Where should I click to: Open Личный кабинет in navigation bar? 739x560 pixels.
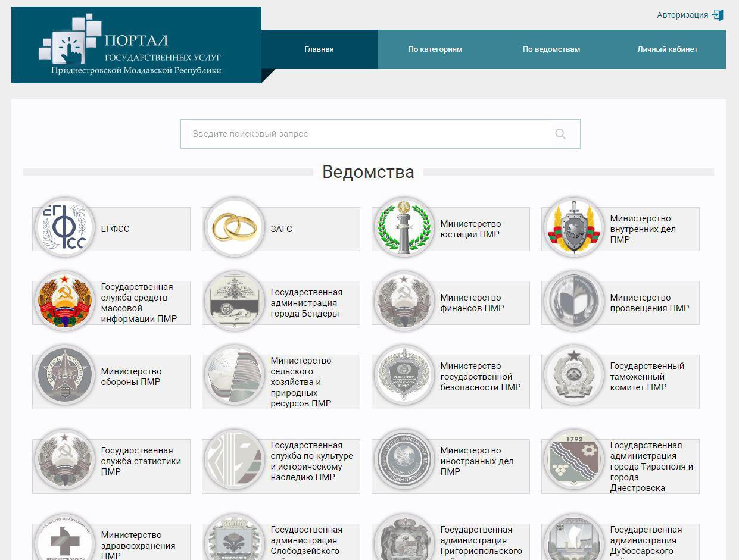click(x=668, y=49)
